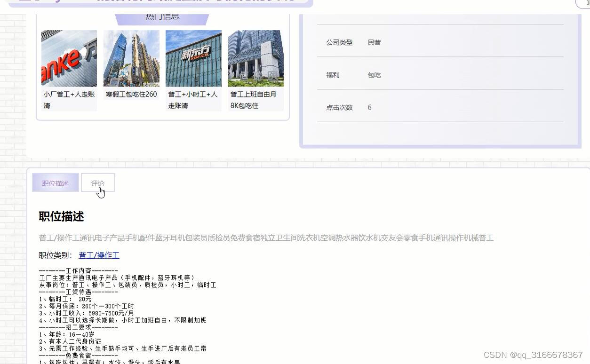The width and height of the screenshot is (590, 364).
Task: Select the 职位描述 tab
Action: pyautogui.click(x=55, y=183)
